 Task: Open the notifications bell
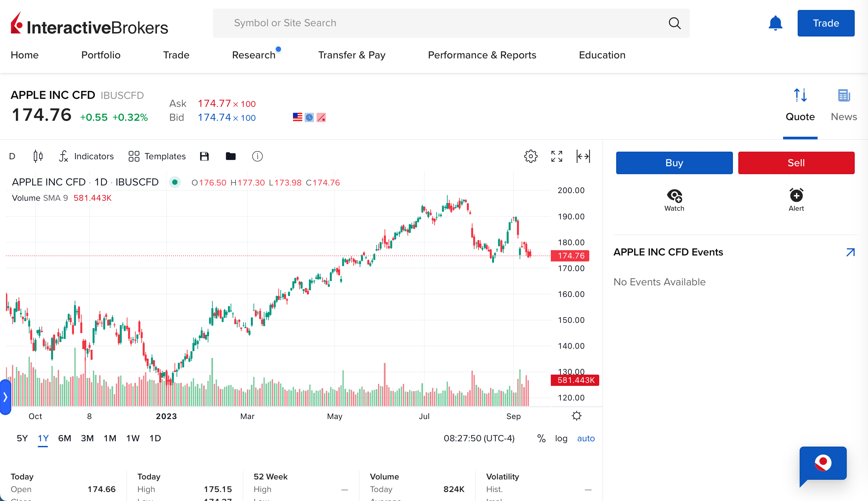775,23
